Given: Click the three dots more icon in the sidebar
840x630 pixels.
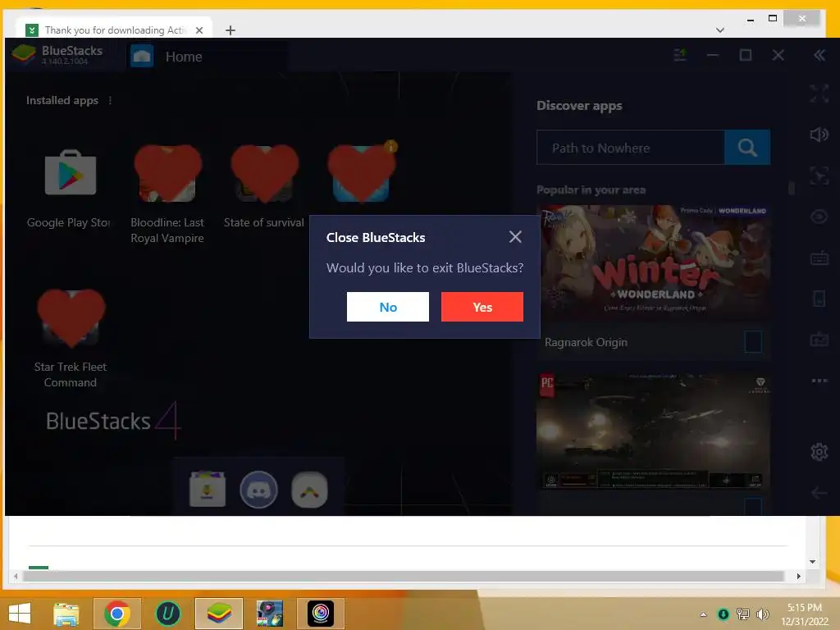Looking at the screenshot, I should coord(819,381).
